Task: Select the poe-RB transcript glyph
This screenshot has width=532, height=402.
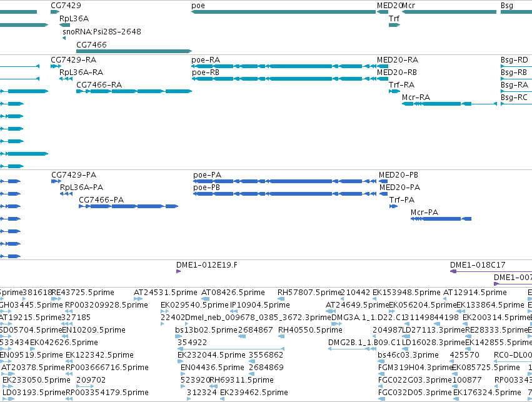Action: pos(284,79)
